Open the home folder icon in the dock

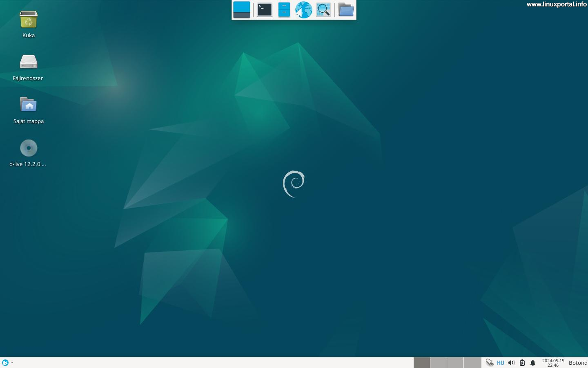(346, 10)
